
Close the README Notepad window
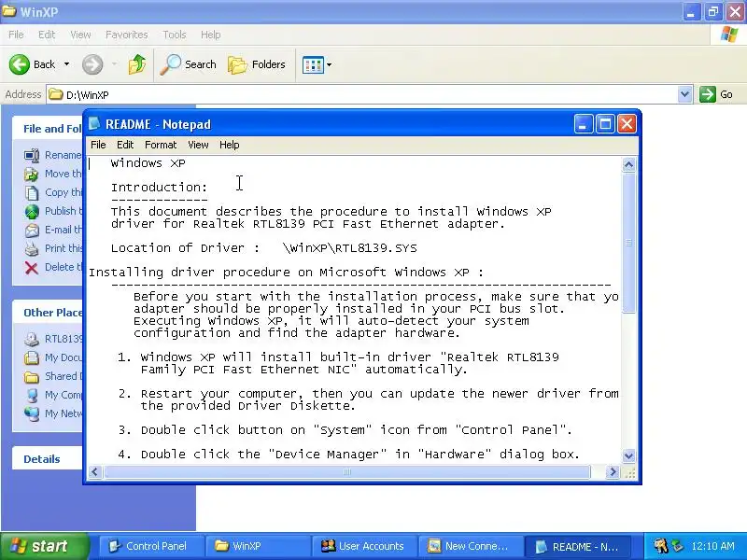coord(627,124)
